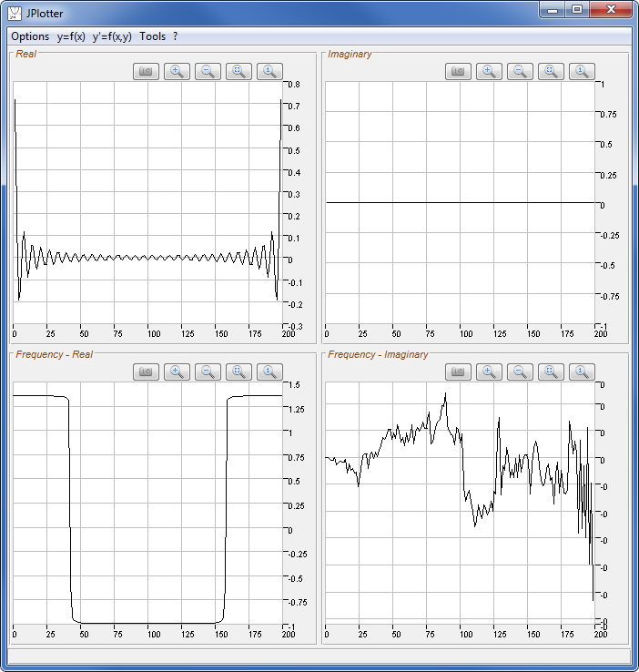
Task: Zoom in on the Imaginary plot
Action: [490, 71]
